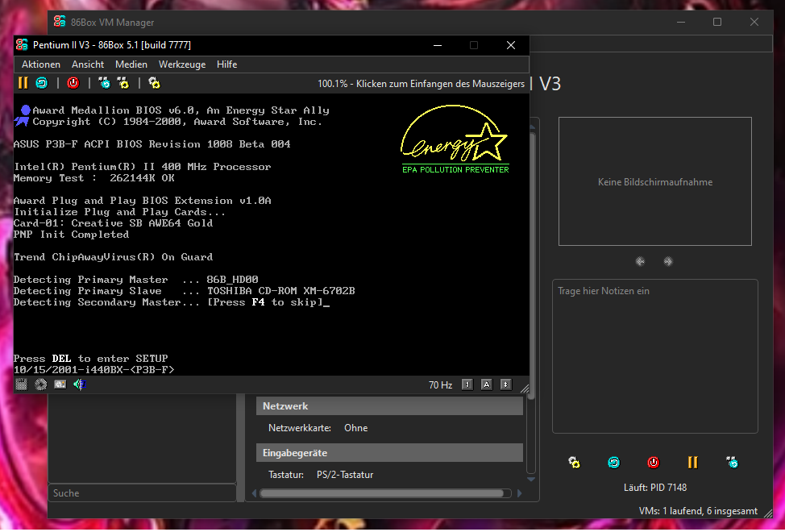Maximize the 86Box VM Manager window
Image resolution: width=785 pixels, height=532 pixels.
(x=717, y=22)
